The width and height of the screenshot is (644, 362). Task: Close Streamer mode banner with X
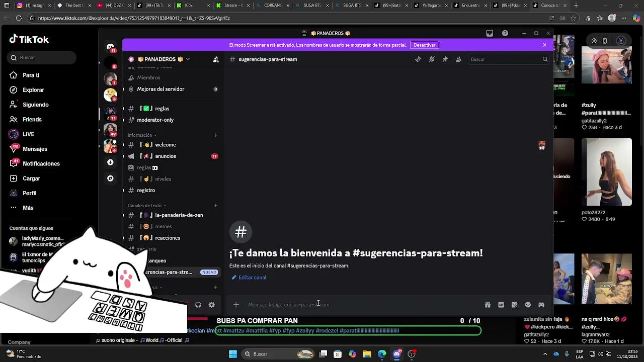544,45
